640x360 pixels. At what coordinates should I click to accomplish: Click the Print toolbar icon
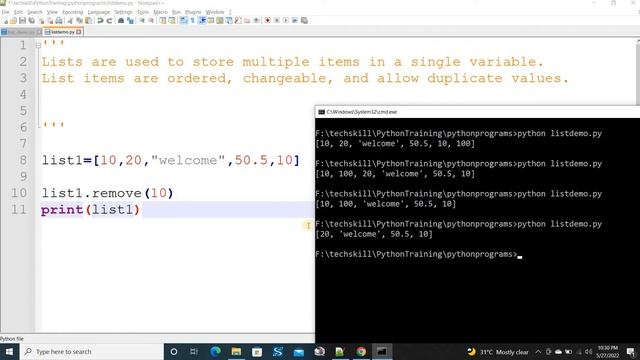(x=59, y=20)
